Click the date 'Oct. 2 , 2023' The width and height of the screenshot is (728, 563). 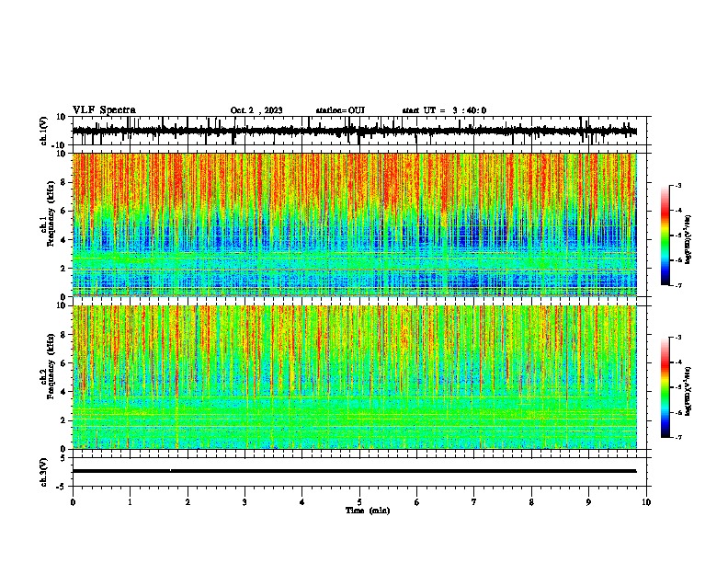(256, 110)
